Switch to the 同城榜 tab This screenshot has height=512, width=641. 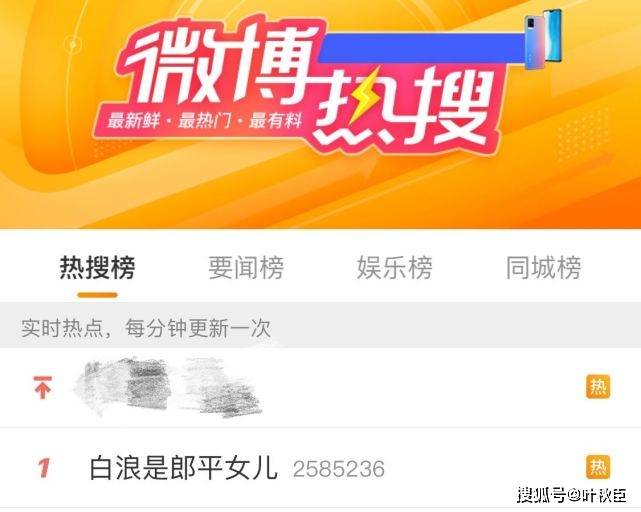(543, 268)
